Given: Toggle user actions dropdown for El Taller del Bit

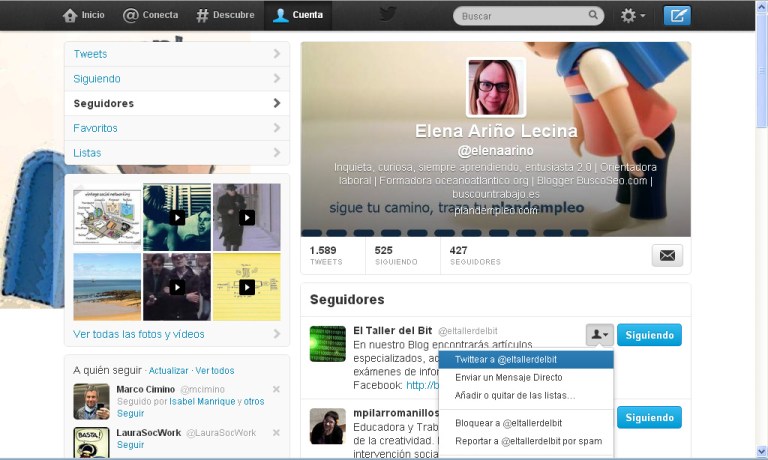Looking at the screenshot, I should click(x=600, y=335).
